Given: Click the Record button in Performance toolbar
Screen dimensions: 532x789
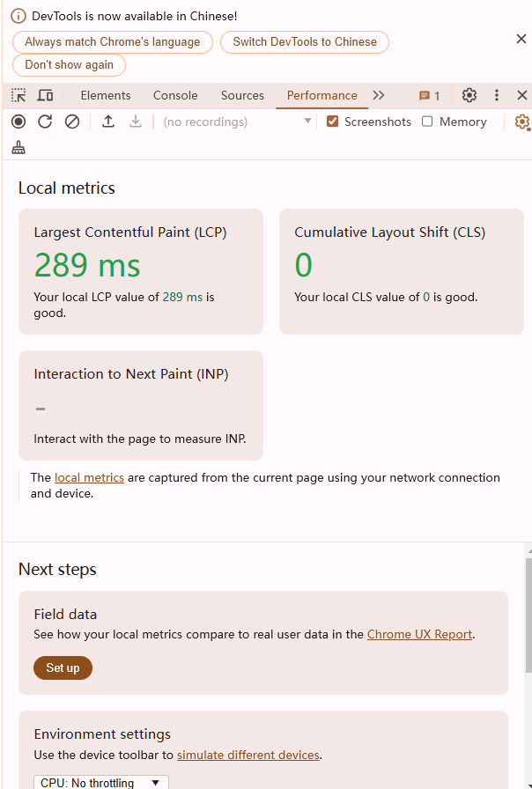Looking at the screenshot, I should tap(18, 122).
